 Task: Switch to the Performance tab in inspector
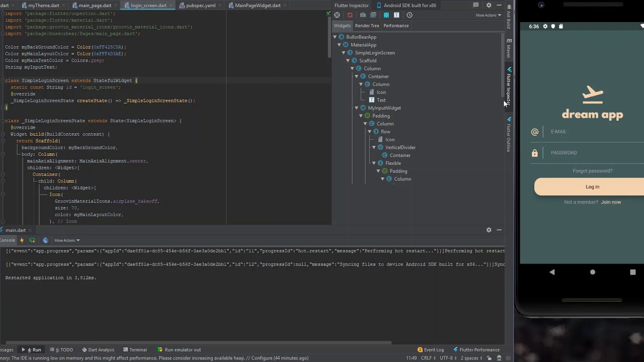(396, 26)
